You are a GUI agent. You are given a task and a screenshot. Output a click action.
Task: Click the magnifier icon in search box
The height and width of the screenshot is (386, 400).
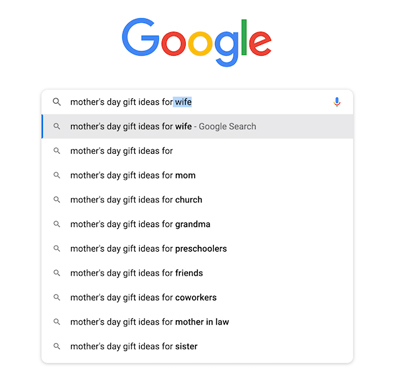click(x=57, y=102)
